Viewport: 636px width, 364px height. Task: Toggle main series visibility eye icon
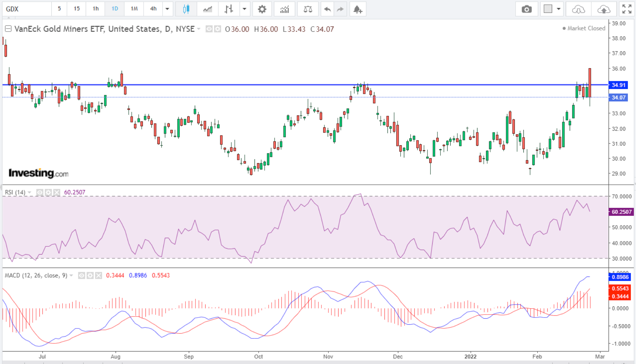click(x=209, y=29)
